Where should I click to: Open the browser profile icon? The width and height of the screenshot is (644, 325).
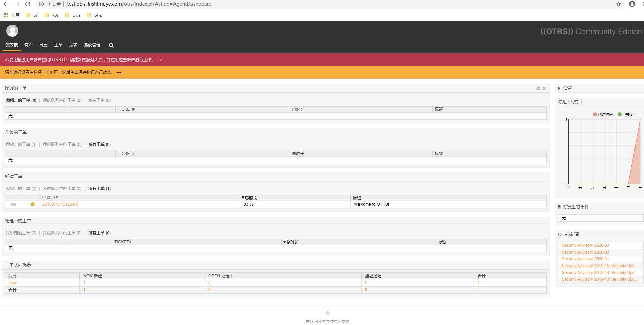632,4
